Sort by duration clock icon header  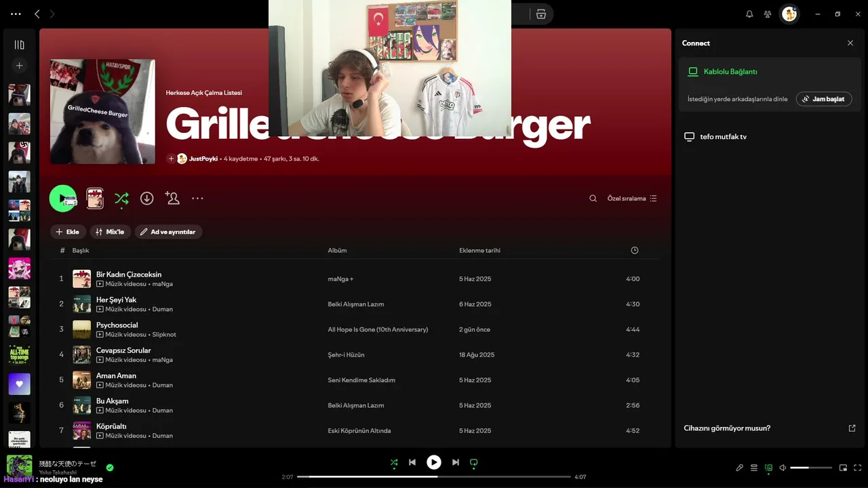[635, 251]
